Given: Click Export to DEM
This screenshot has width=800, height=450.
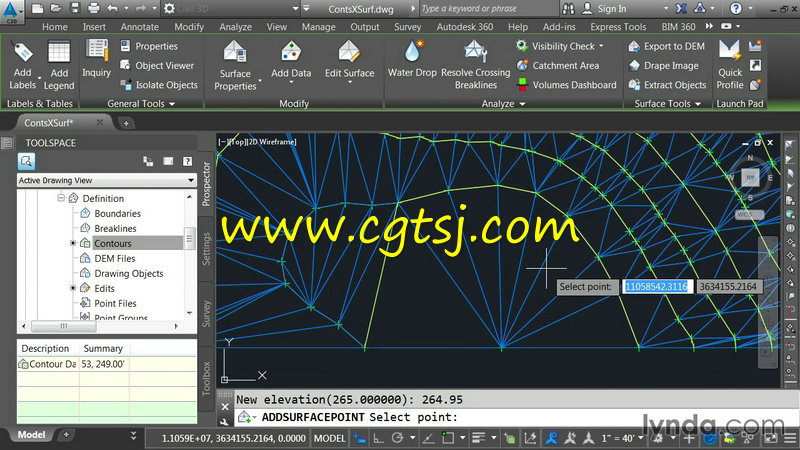Looking at the screenshot, I should coord(666,46).
